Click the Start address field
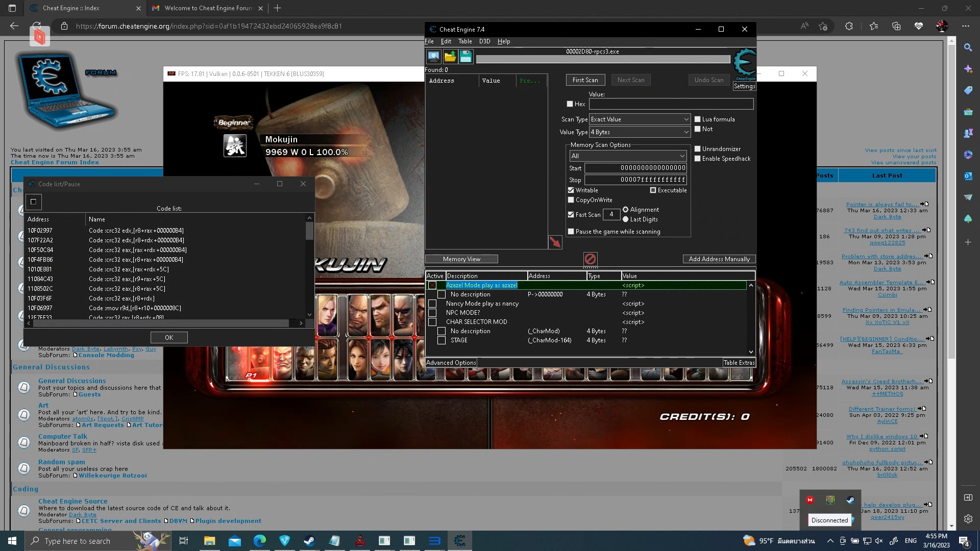The width and height of the screenshot is (980, 551). coord(635,168)
